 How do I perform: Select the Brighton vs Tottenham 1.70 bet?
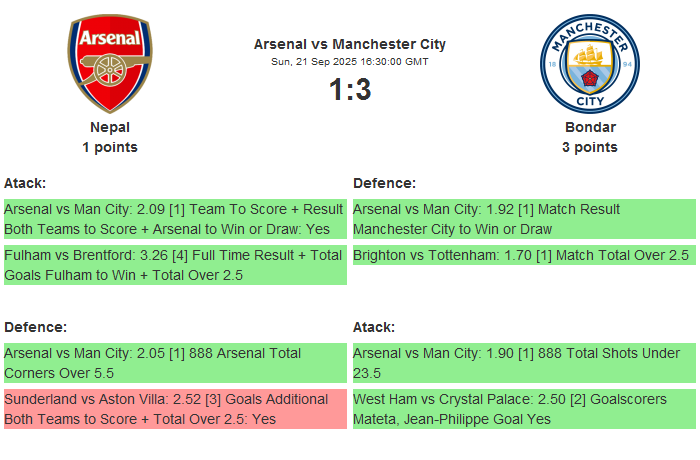click(x=524, y=255)
